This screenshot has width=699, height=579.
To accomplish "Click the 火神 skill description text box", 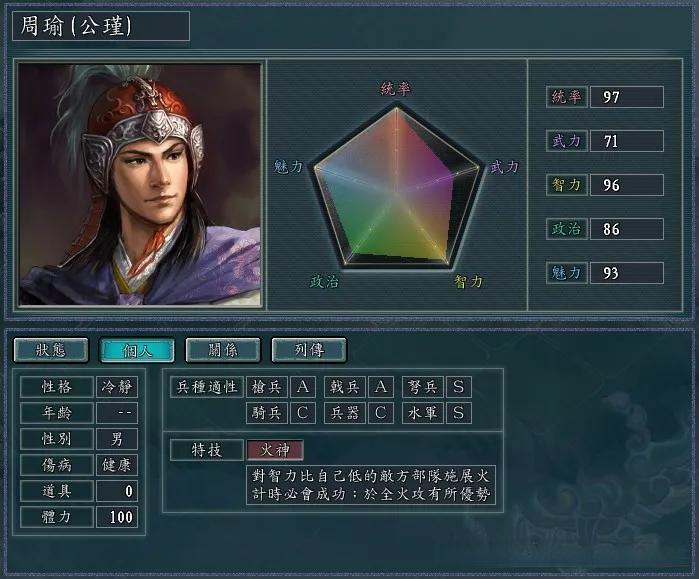I will [x=371, y=485].
